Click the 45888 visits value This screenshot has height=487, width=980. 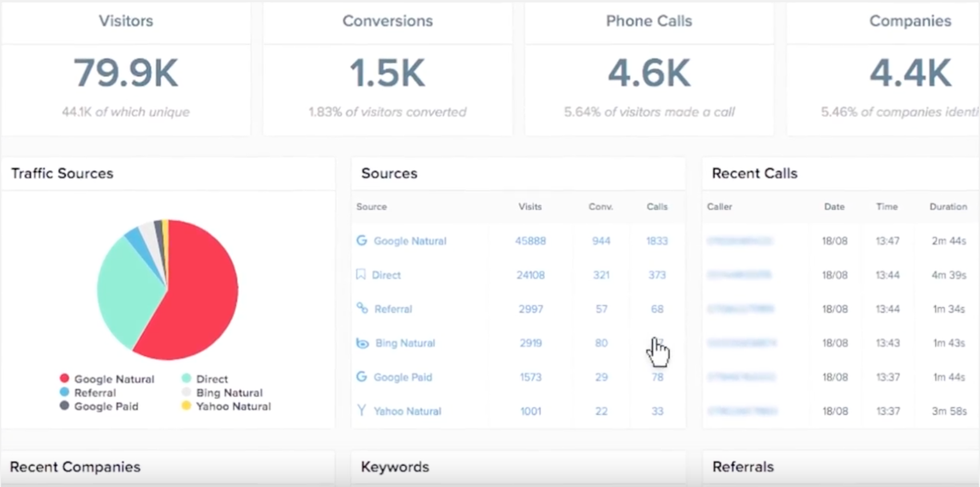pos(531,241)
